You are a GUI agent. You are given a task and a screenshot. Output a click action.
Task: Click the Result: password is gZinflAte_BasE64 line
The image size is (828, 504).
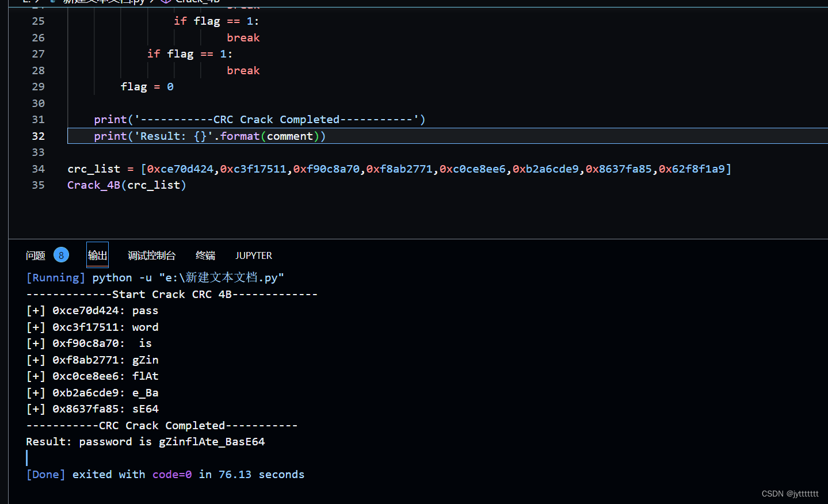tap(146, 442)
